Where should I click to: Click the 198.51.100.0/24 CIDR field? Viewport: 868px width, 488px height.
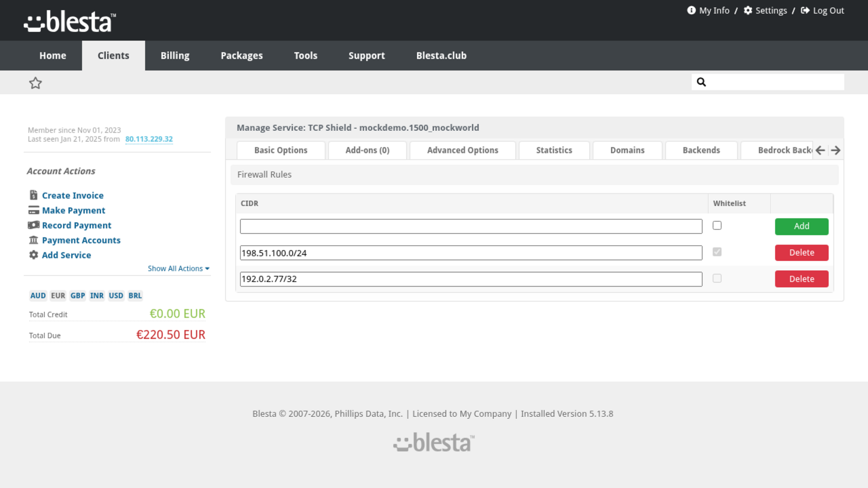(471, 253)
